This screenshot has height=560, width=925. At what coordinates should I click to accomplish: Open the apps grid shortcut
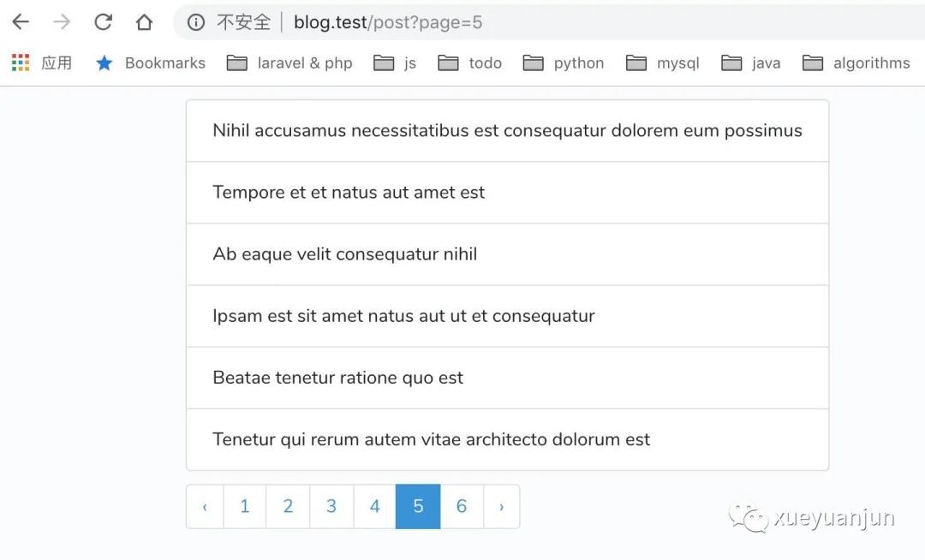(x=21, y=63)
